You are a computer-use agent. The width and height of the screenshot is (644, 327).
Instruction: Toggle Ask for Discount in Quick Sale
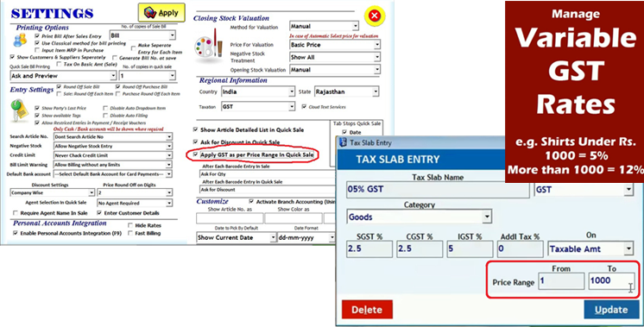pos(195,142)
